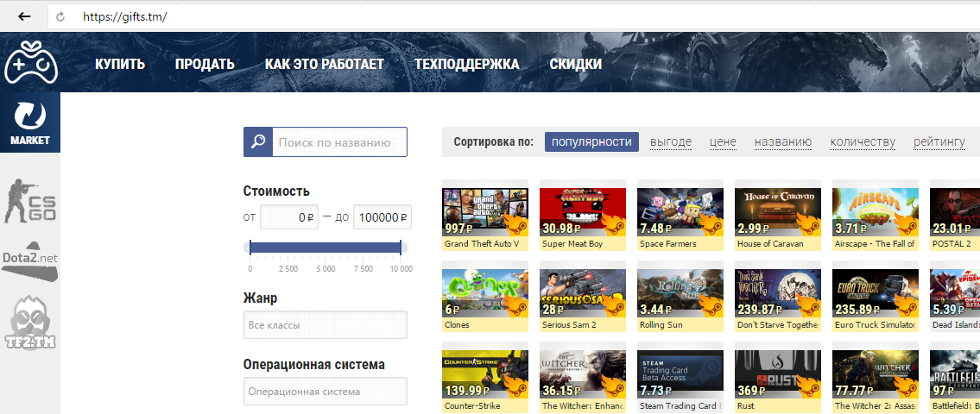Click the browser address bar URL
Image resolution: width=980 pixels, height=414 pixels.
tap(125, 17)
